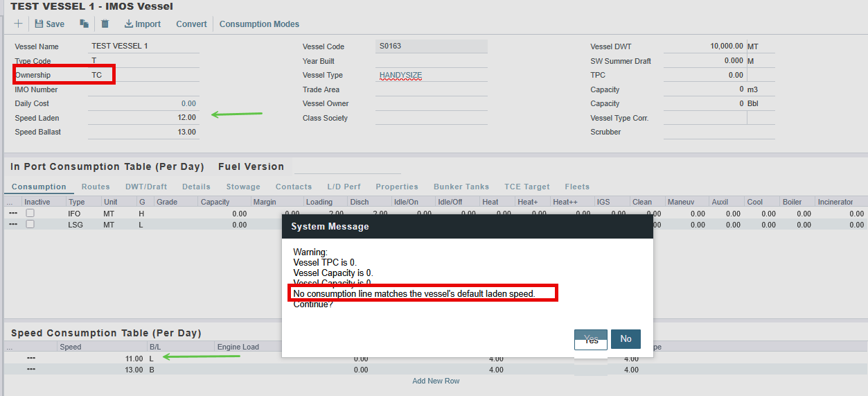868x396 pixels.
Task: Click the trash delete icon in toolbar
Action: pyautogui.click(x=105, y=24)
